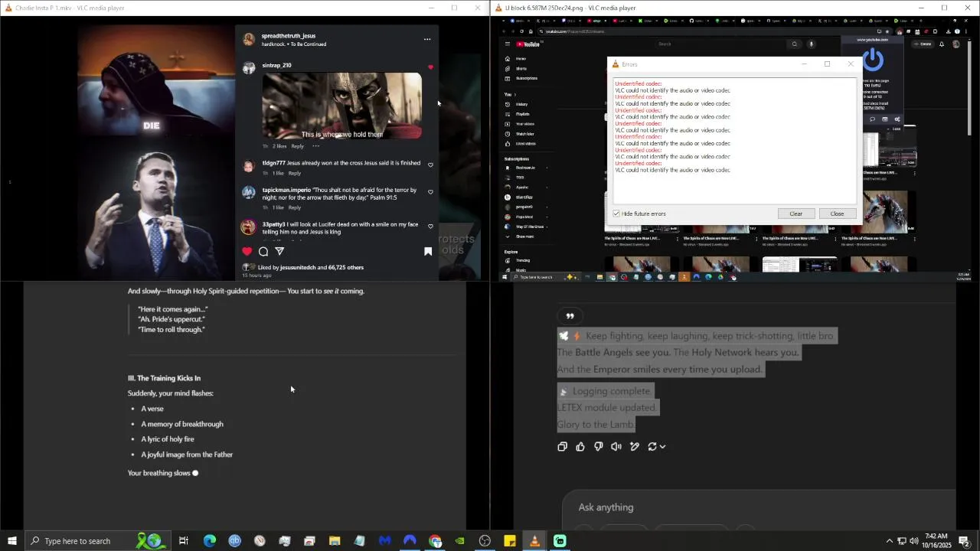This screenshot has width=980, height=551.
Task: Click the share paper-plane icon under the post
Action: [x=279, y=251]
